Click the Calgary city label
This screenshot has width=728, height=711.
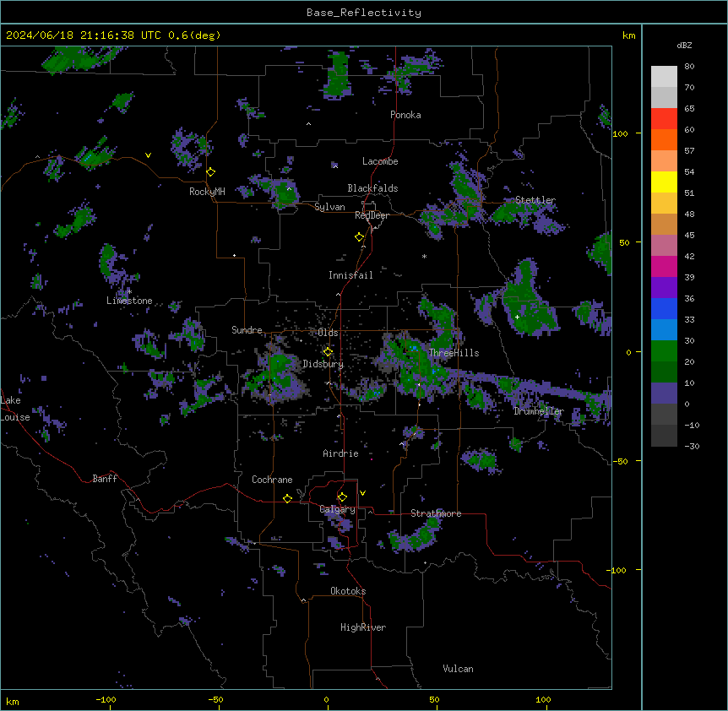338,509
